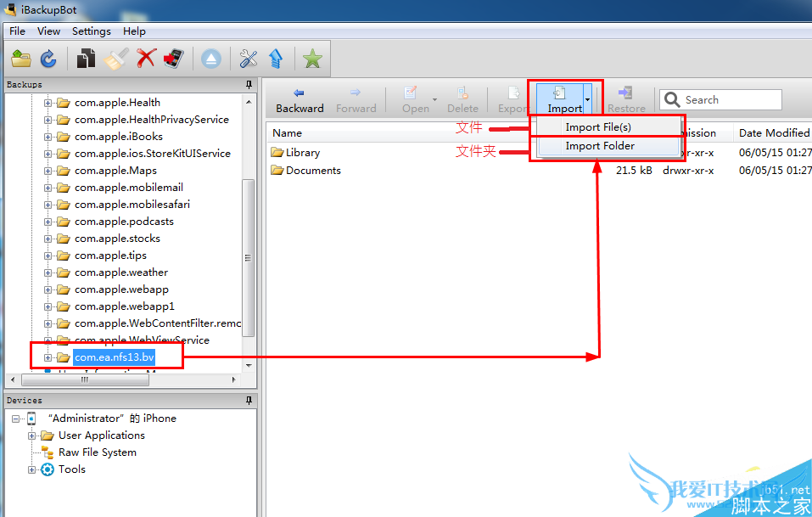Expand com.apple.iBooks node
The height and width of the screenshot is (517, 812).
click(x=48, y=137)
